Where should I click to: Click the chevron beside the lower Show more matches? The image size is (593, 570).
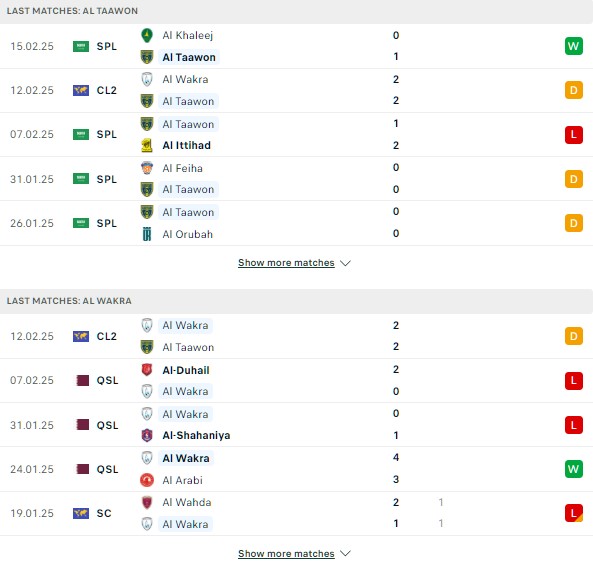pos(345,554)
